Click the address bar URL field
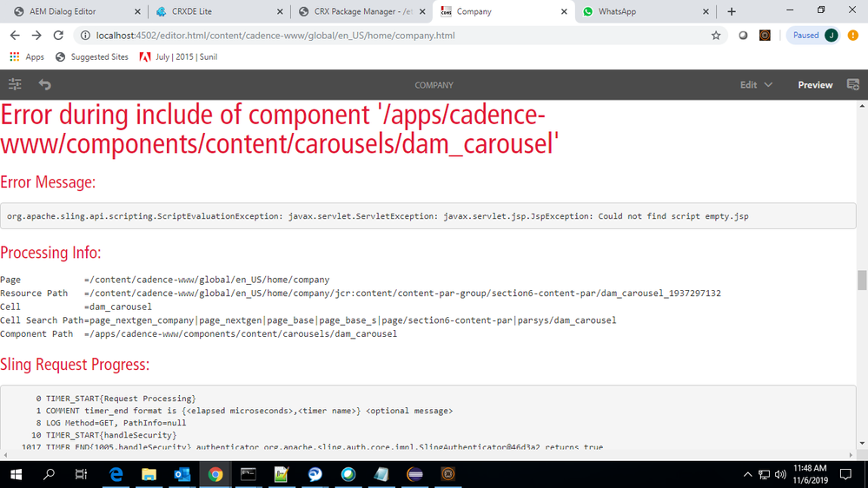Viewport: 868px width, 488px height. (x=391, y=36)
